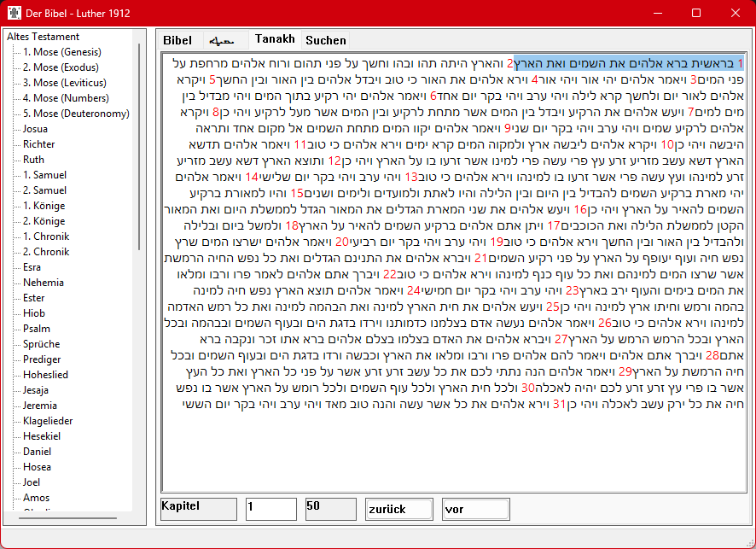Open Jesaja in the book list
This screenshot has width=756, height=549.
point(36,390)
